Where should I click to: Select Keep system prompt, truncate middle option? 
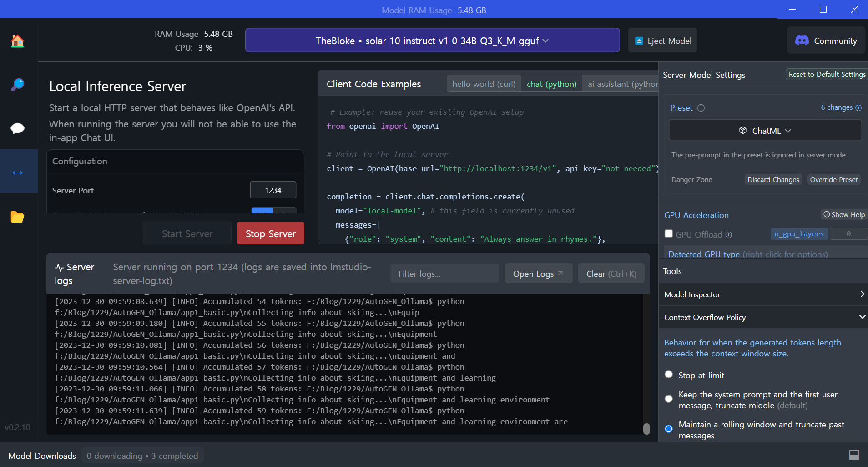coord(669,399)
